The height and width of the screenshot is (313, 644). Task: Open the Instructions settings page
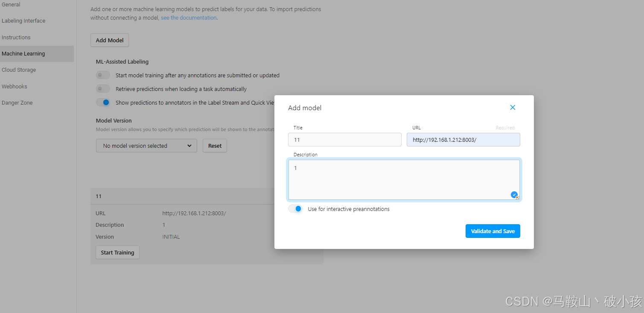point(16,37)
